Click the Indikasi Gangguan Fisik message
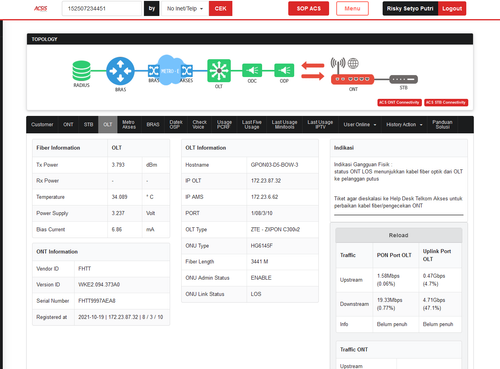Screen dimensions: 500x369 coord(398,172)
